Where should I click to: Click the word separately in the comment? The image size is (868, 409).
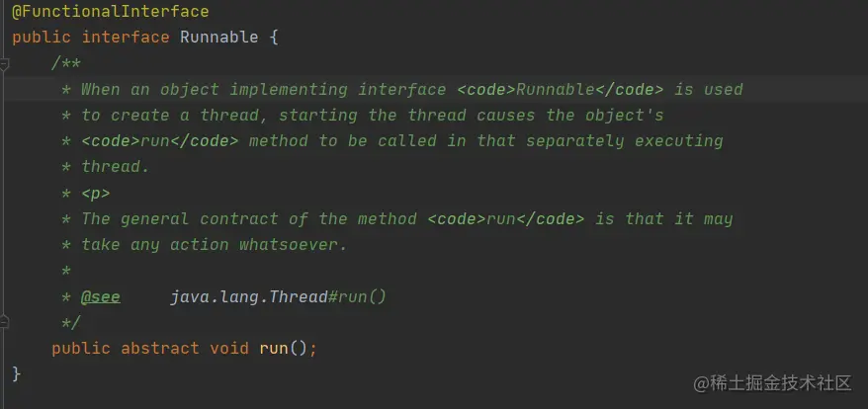574,141
